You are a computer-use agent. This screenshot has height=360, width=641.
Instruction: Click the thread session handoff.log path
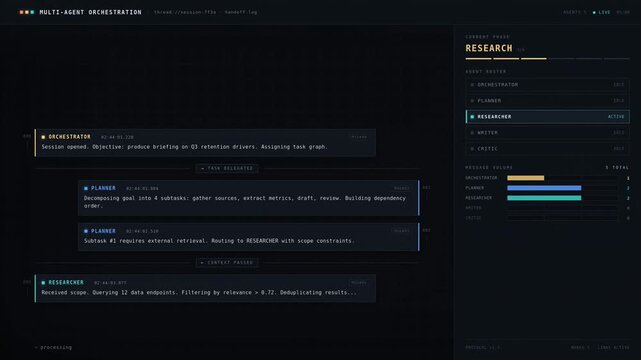[x=206, y=12]
